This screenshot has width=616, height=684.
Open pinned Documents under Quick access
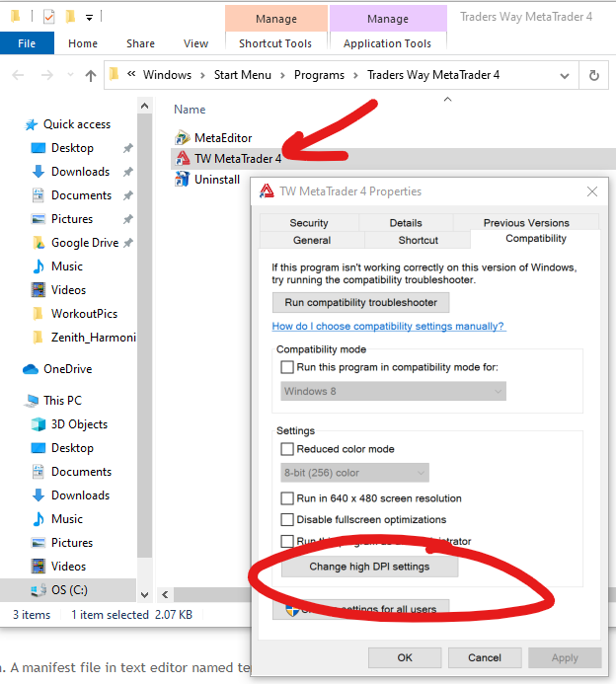[72, 195]
